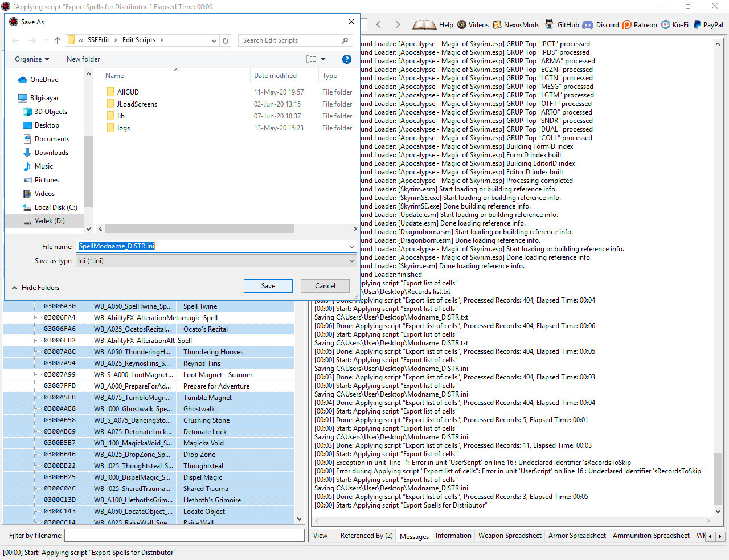
Task: Open the Organize menu dropdown
Action: tap(32, 59)
